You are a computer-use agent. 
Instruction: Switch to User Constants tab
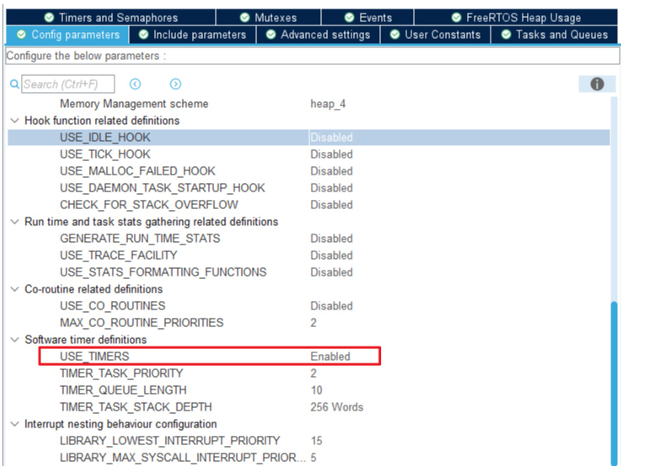pyautogui.click(x=435, y=35)
